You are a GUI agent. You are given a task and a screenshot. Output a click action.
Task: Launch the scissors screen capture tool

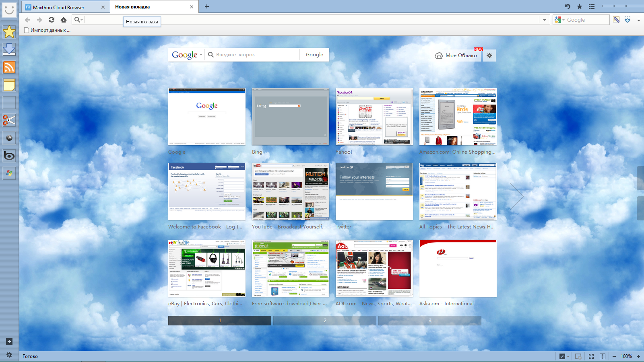(9, 120)
